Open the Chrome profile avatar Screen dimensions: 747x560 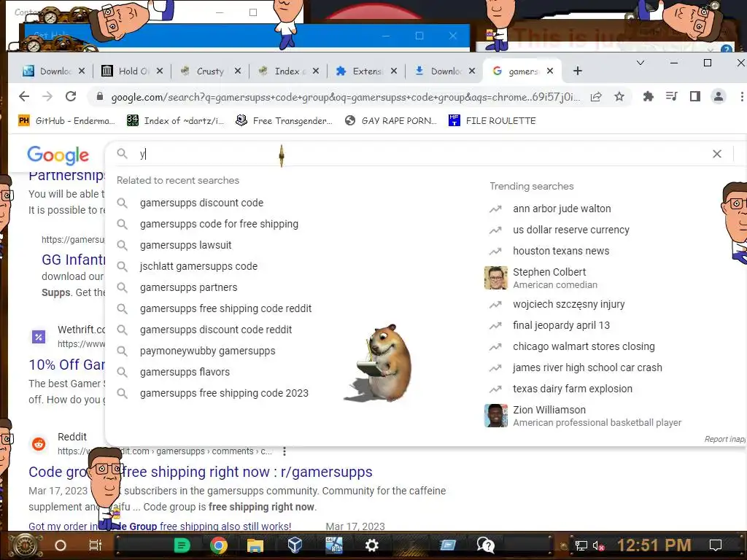tap(719, 97)
